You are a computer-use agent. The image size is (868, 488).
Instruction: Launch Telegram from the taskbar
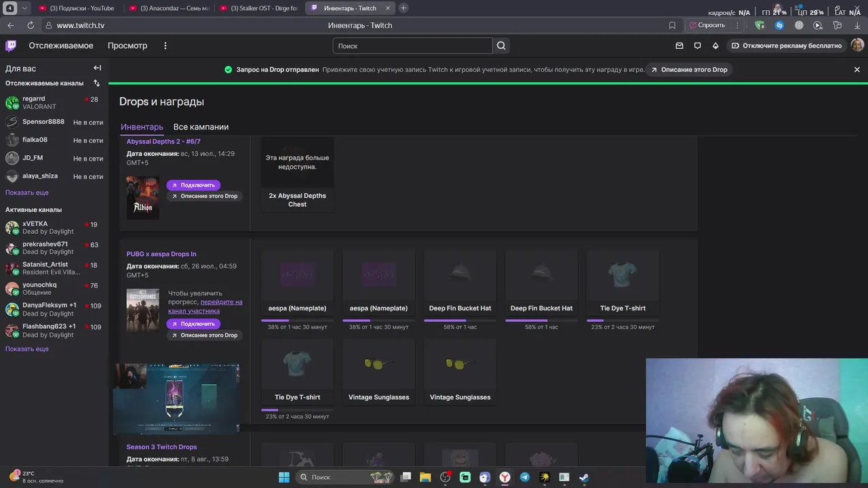tap(525, 477)
